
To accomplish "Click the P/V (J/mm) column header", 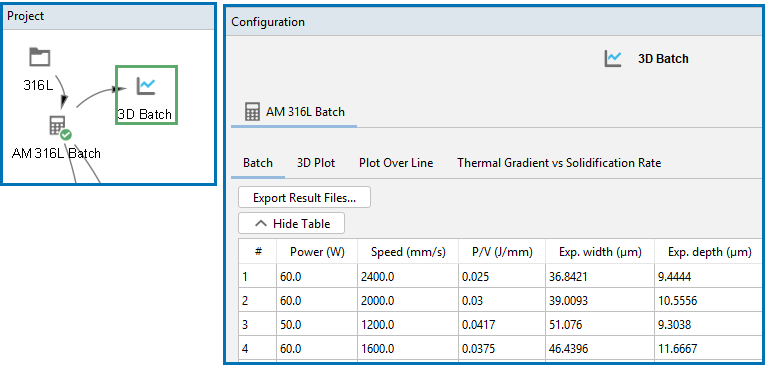I will (502, 252).
